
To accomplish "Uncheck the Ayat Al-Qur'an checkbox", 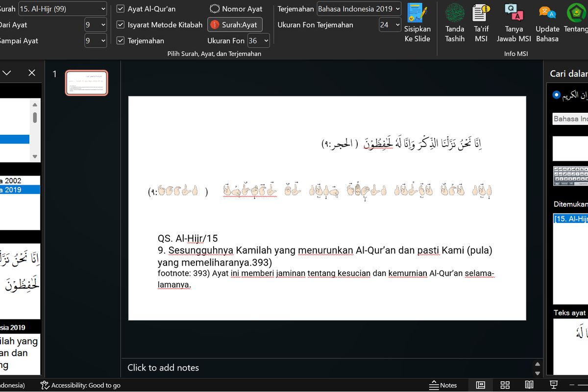I will (x=121, y=9).
